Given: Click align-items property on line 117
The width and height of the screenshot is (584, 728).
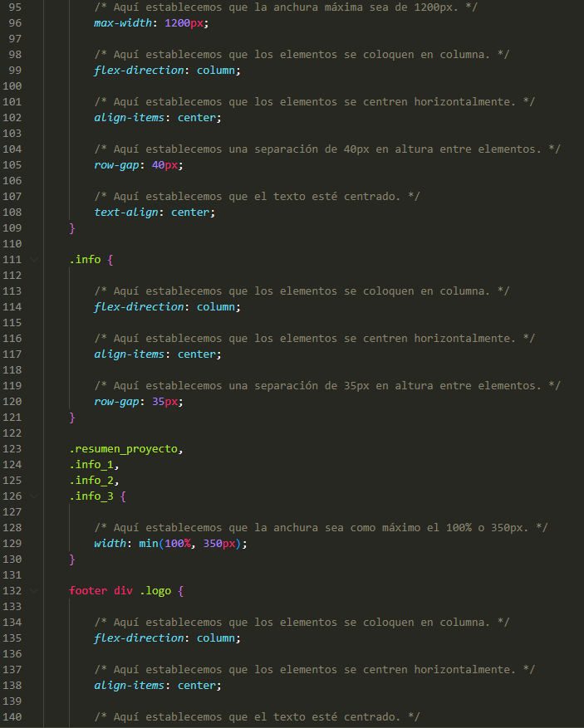Looking at the screenshot, I should point(129,354).
